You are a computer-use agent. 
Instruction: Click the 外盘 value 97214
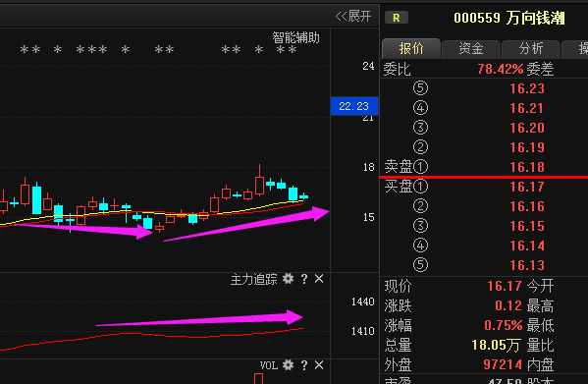pos(503,364)
